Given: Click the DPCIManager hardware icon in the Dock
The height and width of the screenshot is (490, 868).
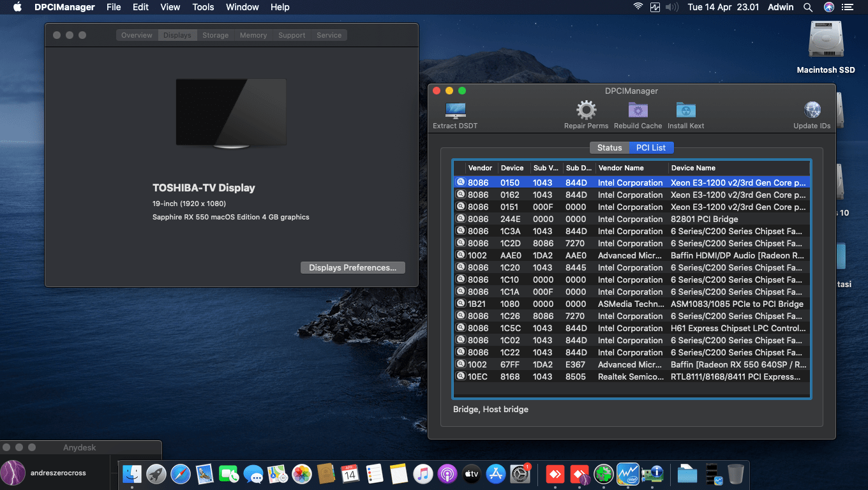Looking at the screenshot, I should [x=653, y=474].
